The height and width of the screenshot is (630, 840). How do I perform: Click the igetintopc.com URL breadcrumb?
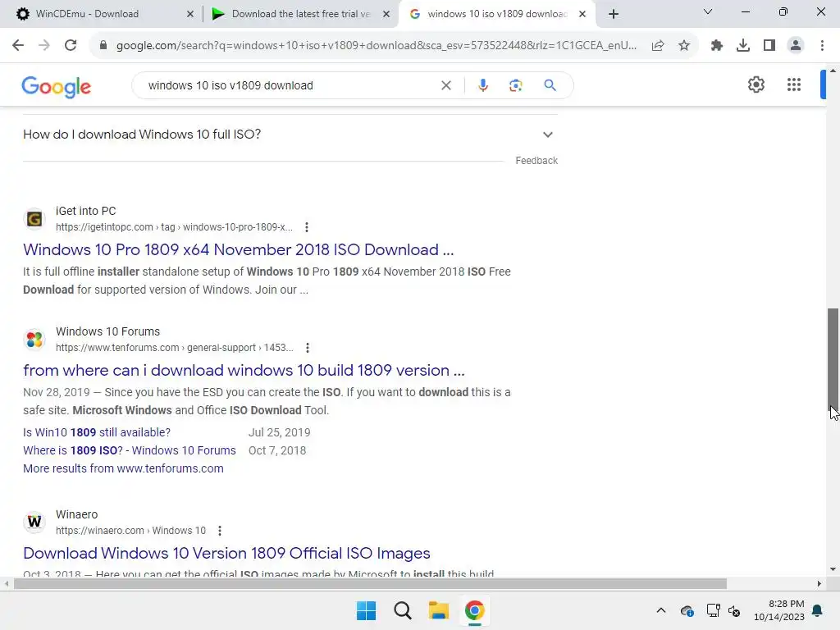[174, 227]
